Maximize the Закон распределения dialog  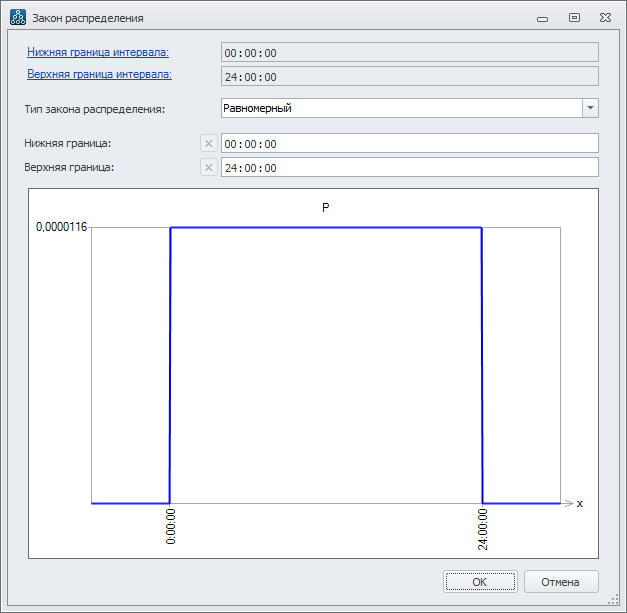point(574,17)
